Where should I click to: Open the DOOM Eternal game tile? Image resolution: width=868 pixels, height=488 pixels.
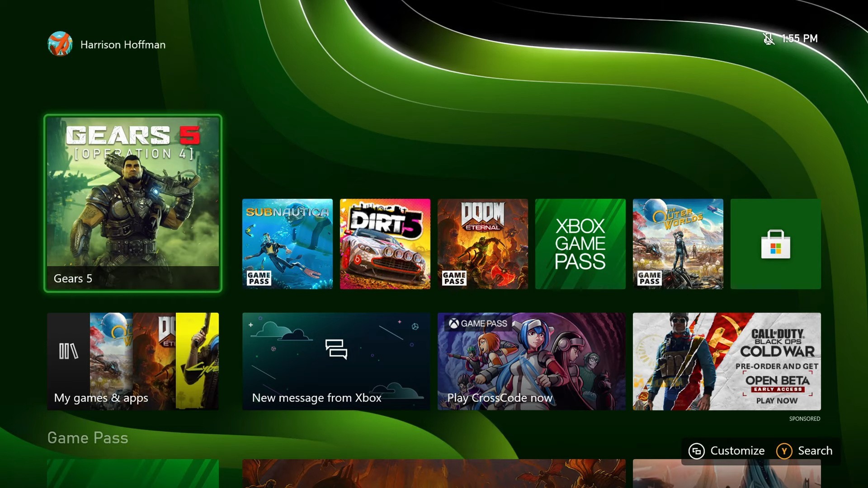pos(483,244)
